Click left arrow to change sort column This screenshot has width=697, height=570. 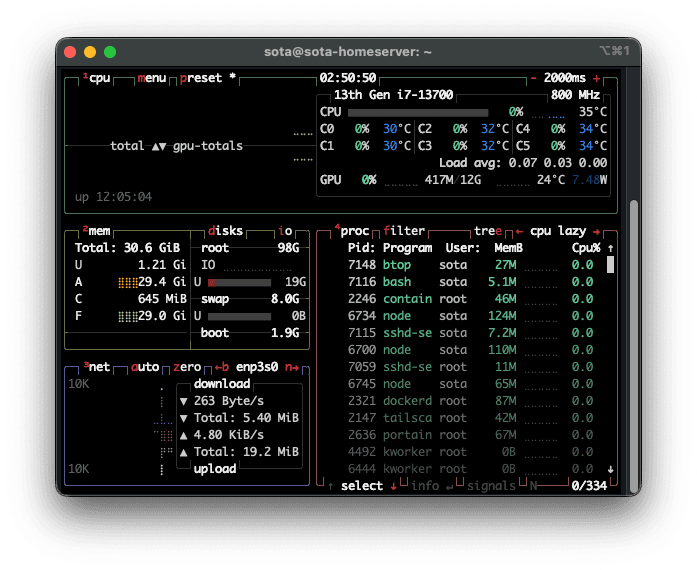click(519, 231)
